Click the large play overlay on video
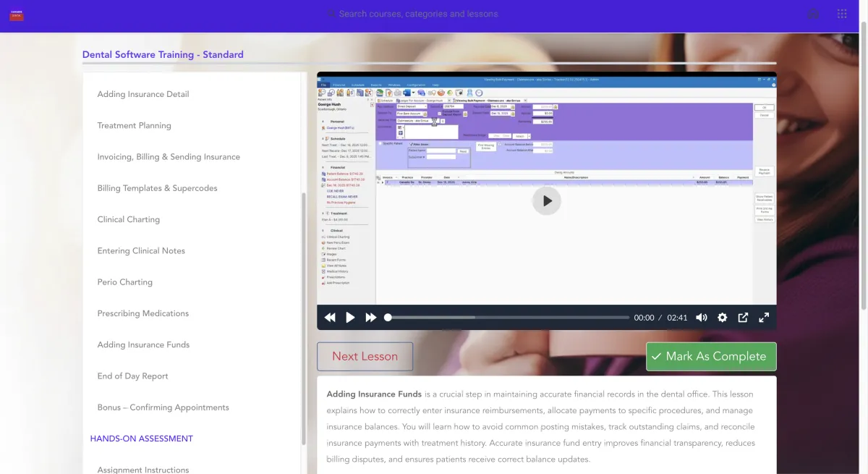 547,201
